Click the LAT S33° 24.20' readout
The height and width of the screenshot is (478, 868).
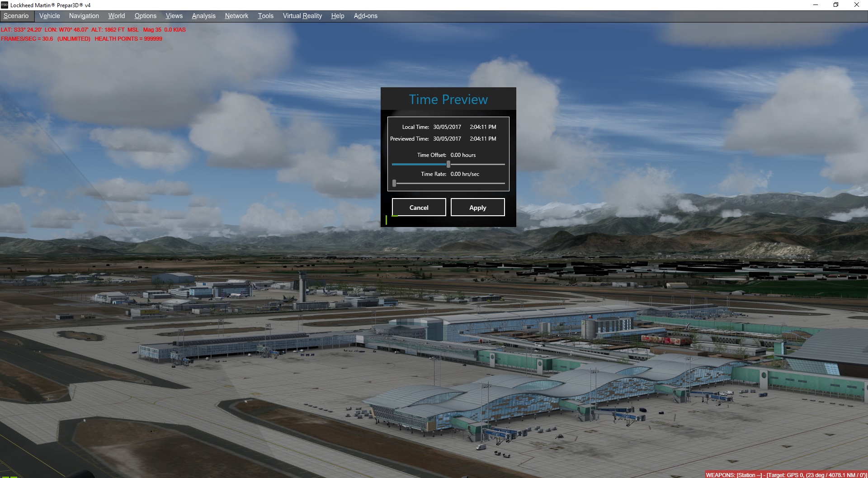tap(21, 30)
